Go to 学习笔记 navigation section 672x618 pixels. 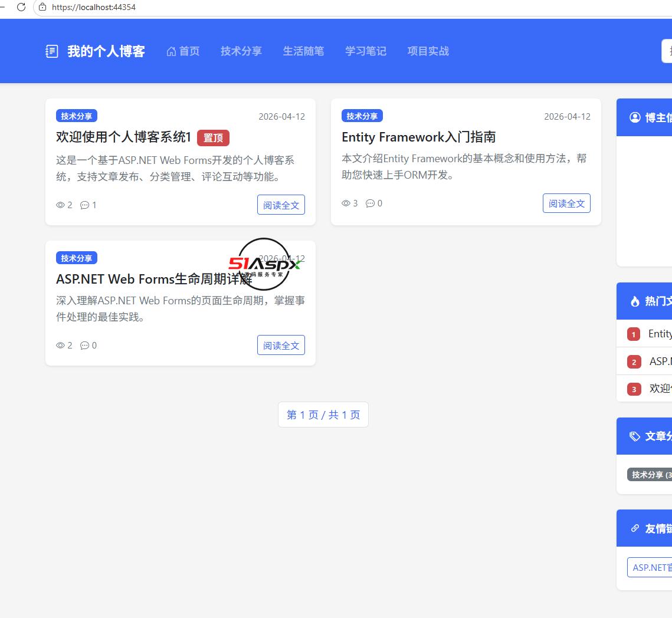point(366,51)
